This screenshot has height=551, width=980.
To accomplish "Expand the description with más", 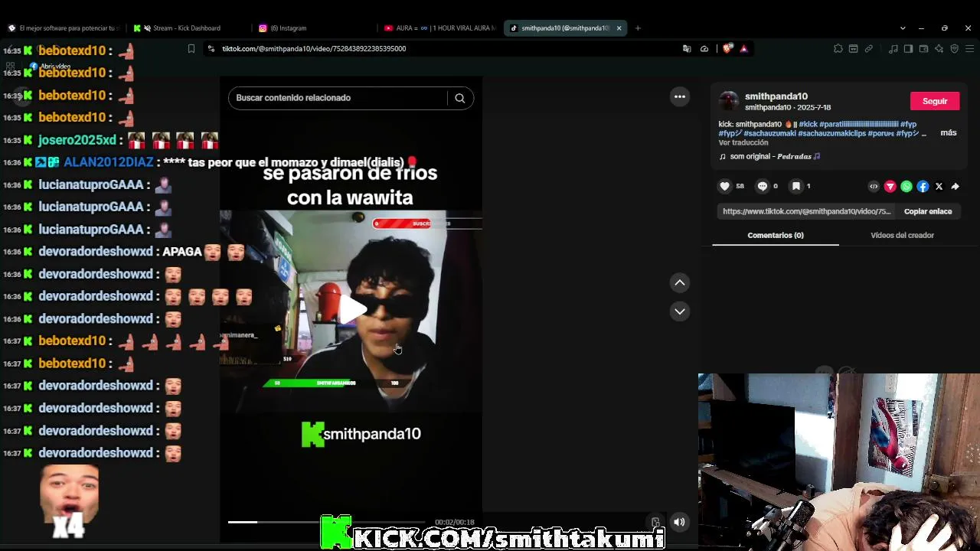I will pos(949,132).
